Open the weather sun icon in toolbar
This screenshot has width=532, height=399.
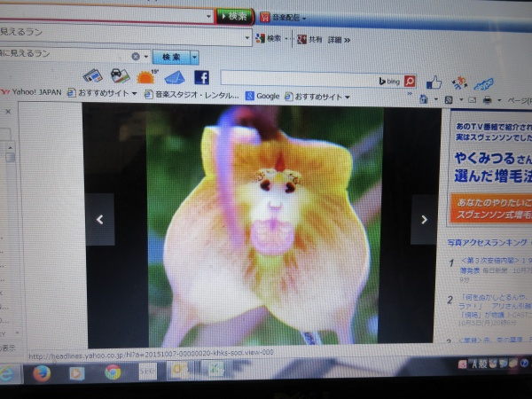[145, 77]
